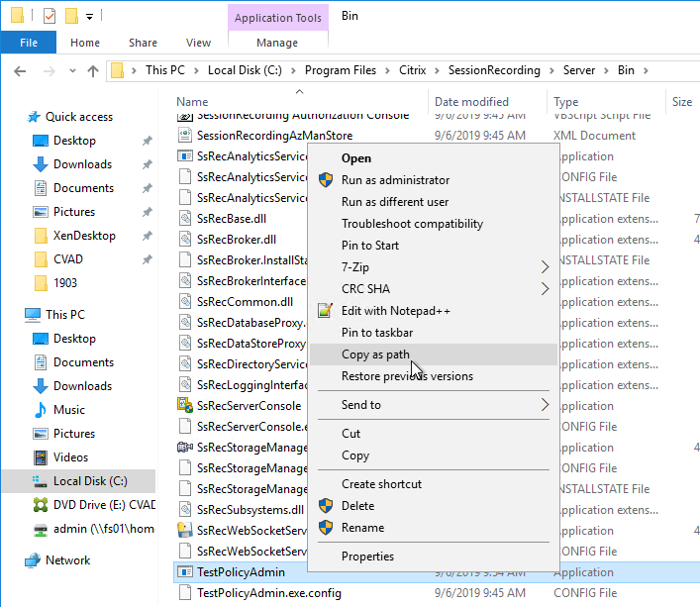Open the 1903 folder in the navigation pane
The image size is (700, 607).
[x=65, y=282]
